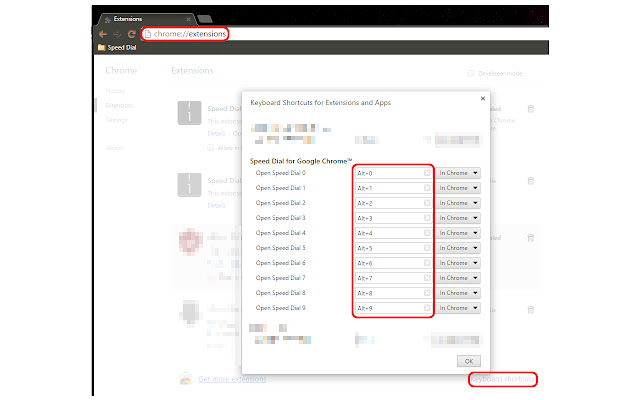Click the Speed Dial for Google Chrome heading
The image size is (640, 400).
click(x=301, y=161)
